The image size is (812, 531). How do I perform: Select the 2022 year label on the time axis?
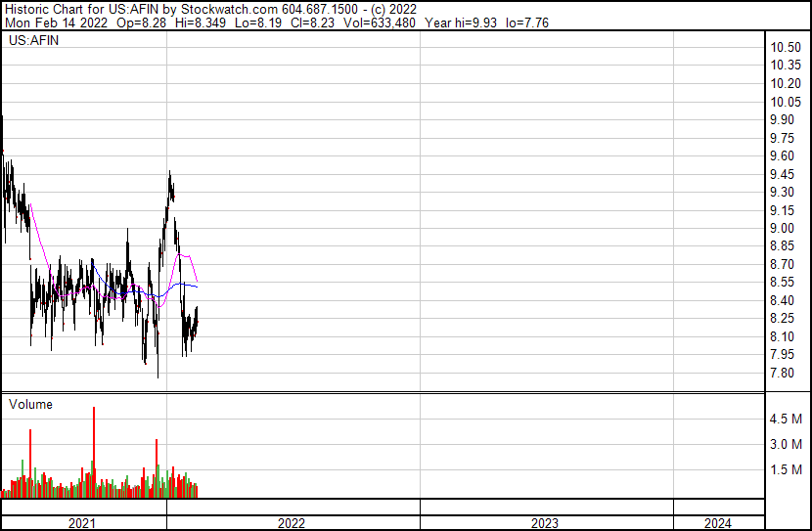point(291,523)
